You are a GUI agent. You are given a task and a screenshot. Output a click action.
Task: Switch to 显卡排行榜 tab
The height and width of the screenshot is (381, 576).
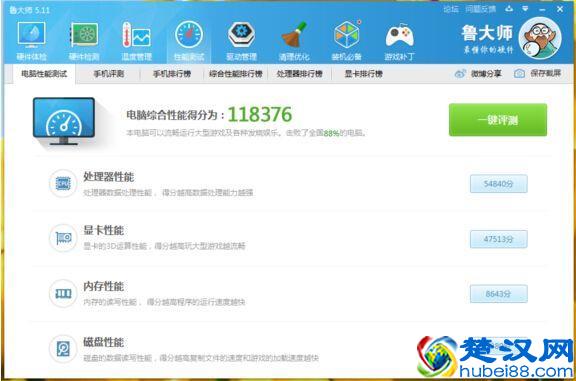tap(363, 74)
